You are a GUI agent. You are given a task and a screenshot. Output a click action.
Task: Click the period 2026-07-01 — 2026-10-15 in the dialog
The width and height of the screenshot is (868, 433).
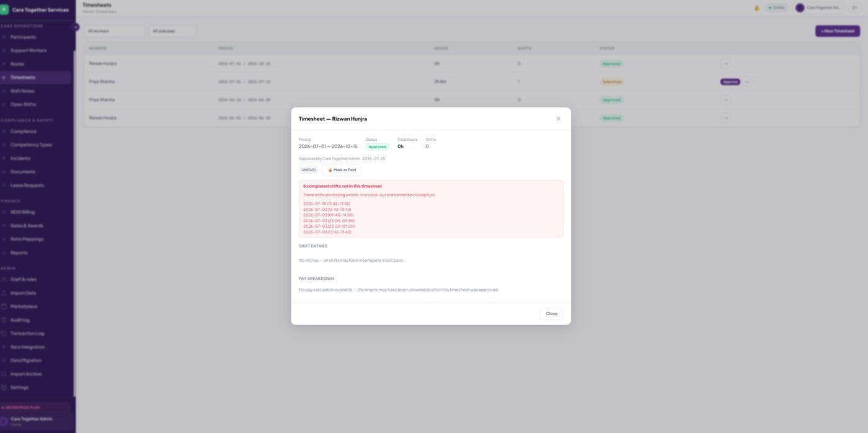[x=328, y=146]
